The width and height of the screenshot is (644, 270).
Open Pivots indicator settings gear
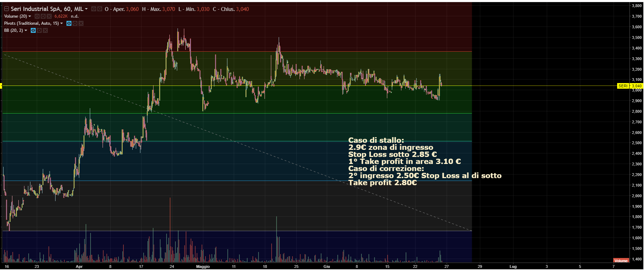coord(75,23)
